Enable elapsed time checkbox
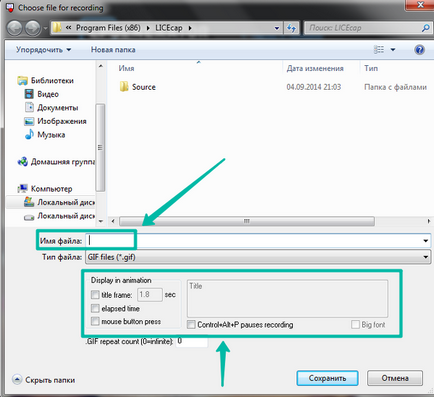Image resolution: width=434 pixels, height=397 pixels. (95, 308)
